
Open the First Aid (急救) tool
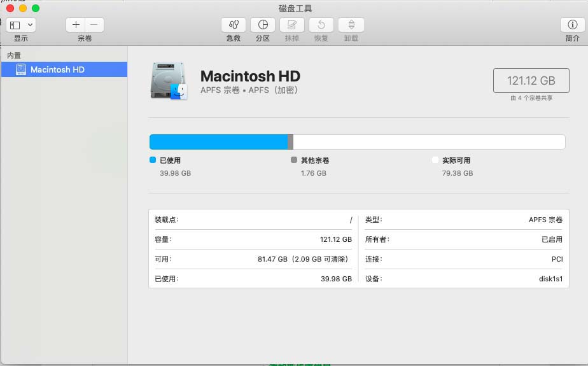pyautogui.click(x=234, y=25)
